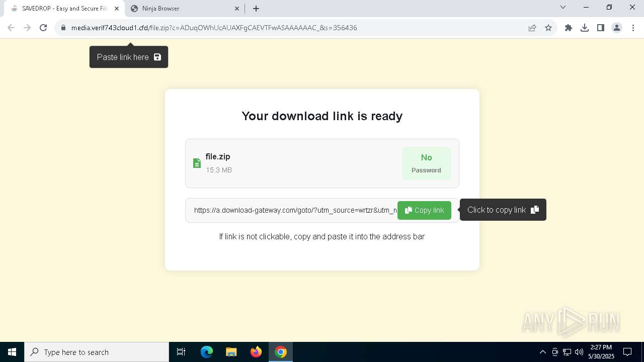Go back to previous page

[x=11, y=28]
